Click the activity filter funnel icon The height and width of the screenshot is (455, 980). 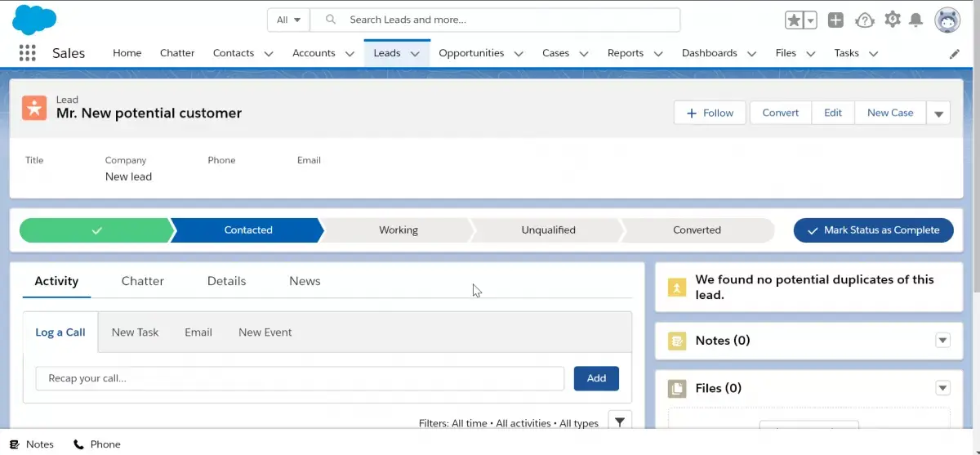620,422
